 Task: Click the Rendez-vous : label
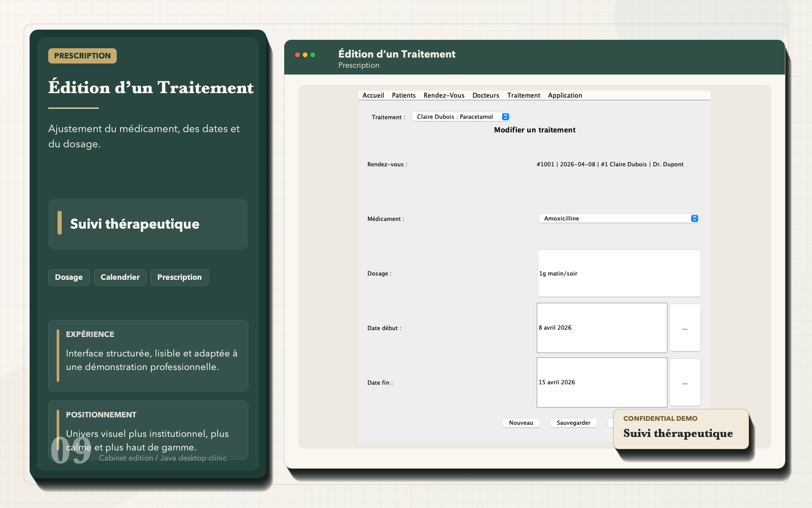(x=387, y=164)
